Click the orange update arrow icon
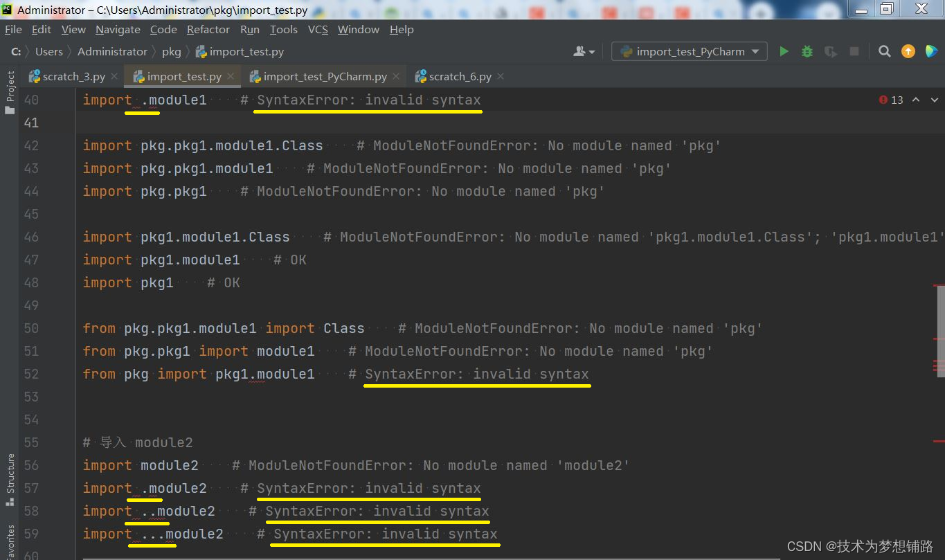 (x=908, y=51)
